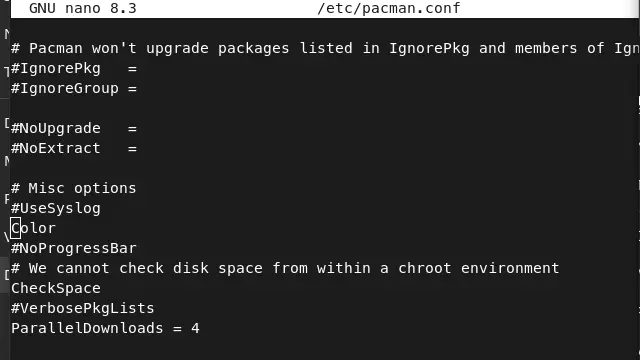Viewport: 640px width, 360px height.
Task: Click the Pacman won't upgrade comment line
Action: [x=325, y=49]
